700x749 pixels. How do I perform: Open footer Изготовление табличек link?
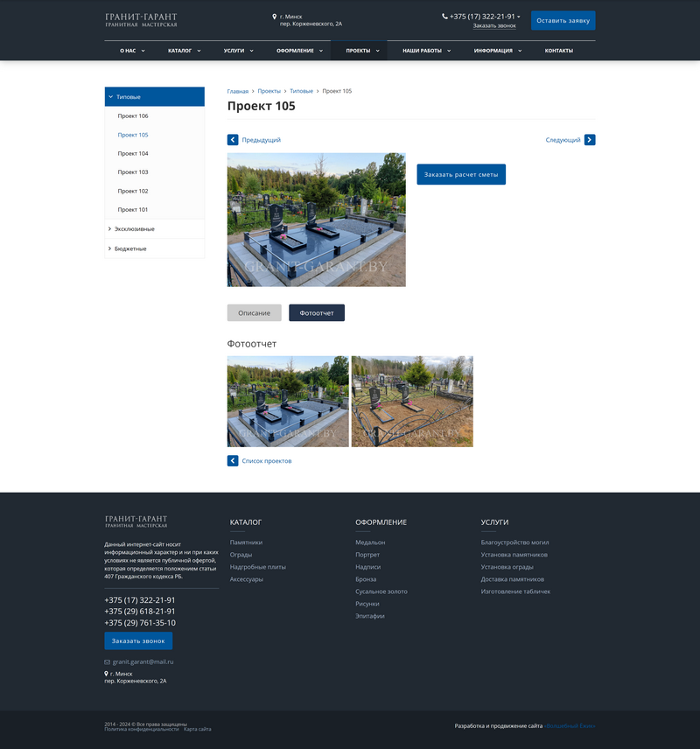pyautogui.click(x=515, y=591)
